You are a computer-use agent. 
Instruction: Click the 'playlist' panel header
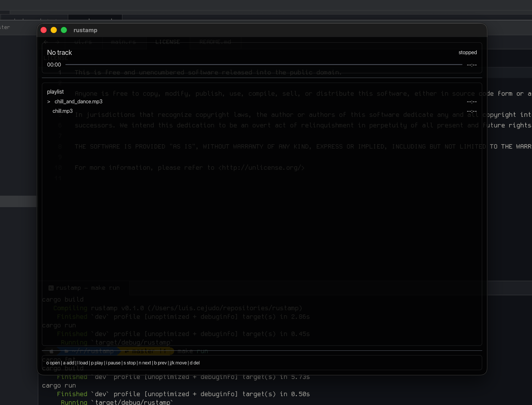point(55,92)
